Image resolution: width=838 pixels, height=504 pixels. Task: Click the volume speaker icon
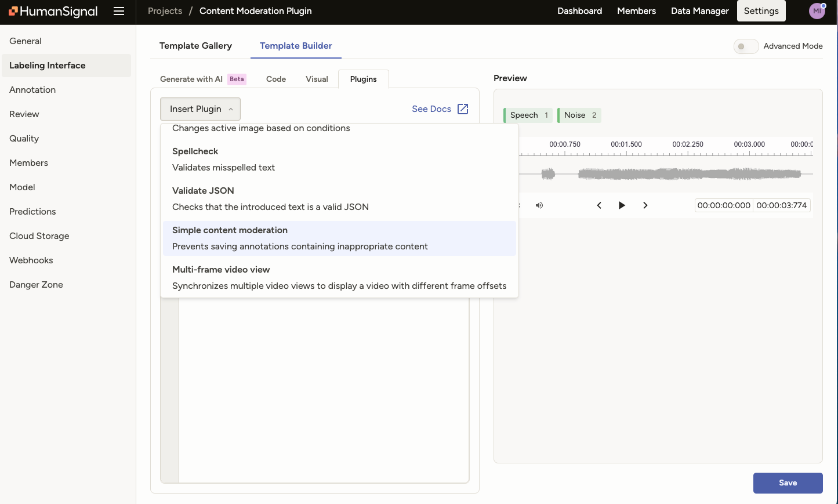coord(539,205)
